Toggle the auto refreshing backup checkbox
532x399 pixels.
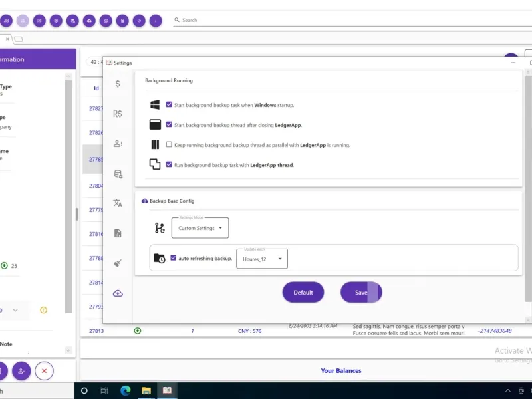(174, 258)
